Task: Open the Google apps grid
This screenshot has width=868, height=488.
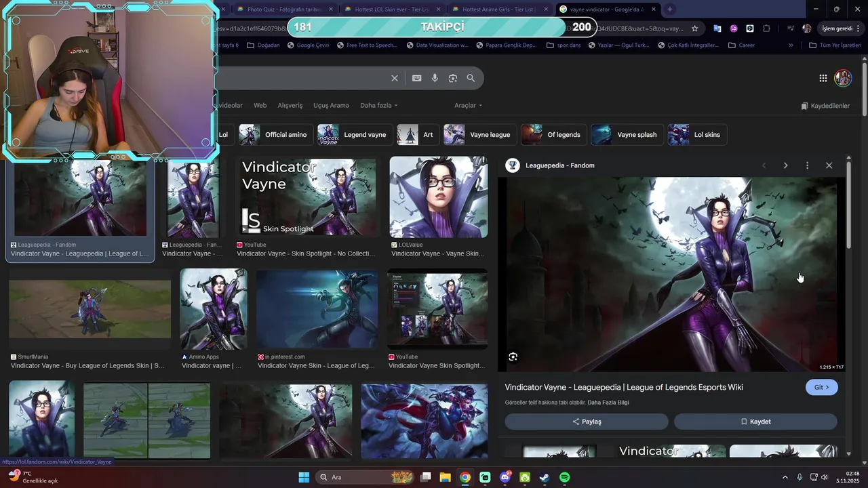Action: [823, 78]
